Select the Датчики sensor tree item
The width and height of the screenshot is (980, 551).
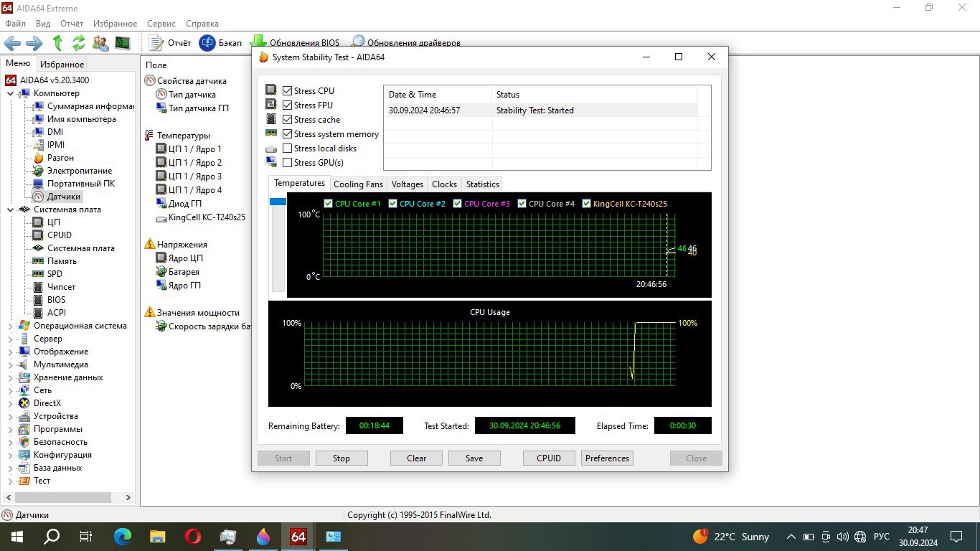57,197
